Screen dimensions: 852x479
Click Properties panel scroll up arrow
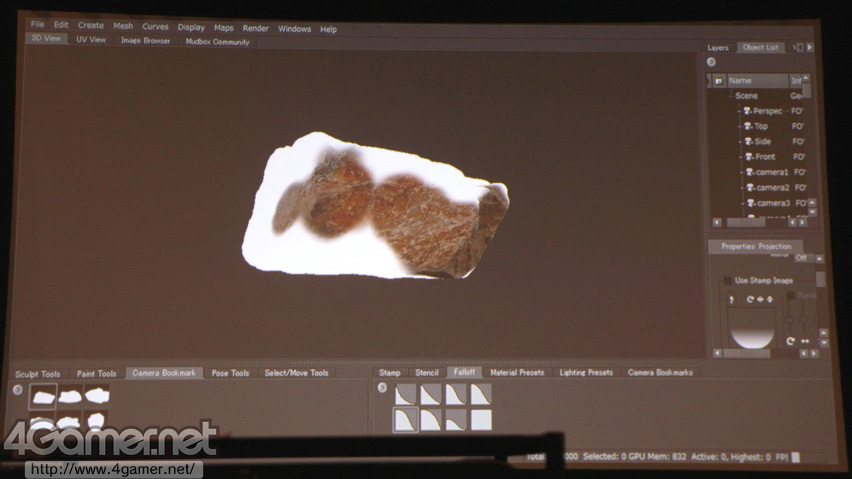click(x=819, y=259)
